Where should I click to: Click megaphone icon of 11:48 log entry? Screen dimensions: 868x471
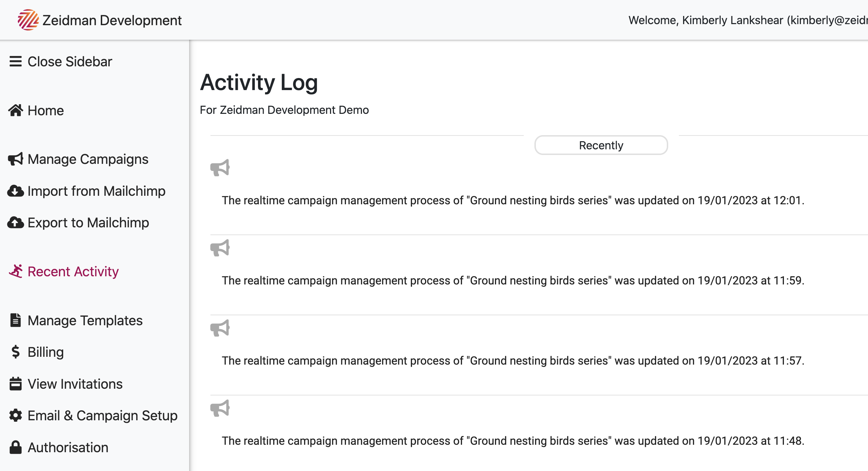(x=220, y=408)
